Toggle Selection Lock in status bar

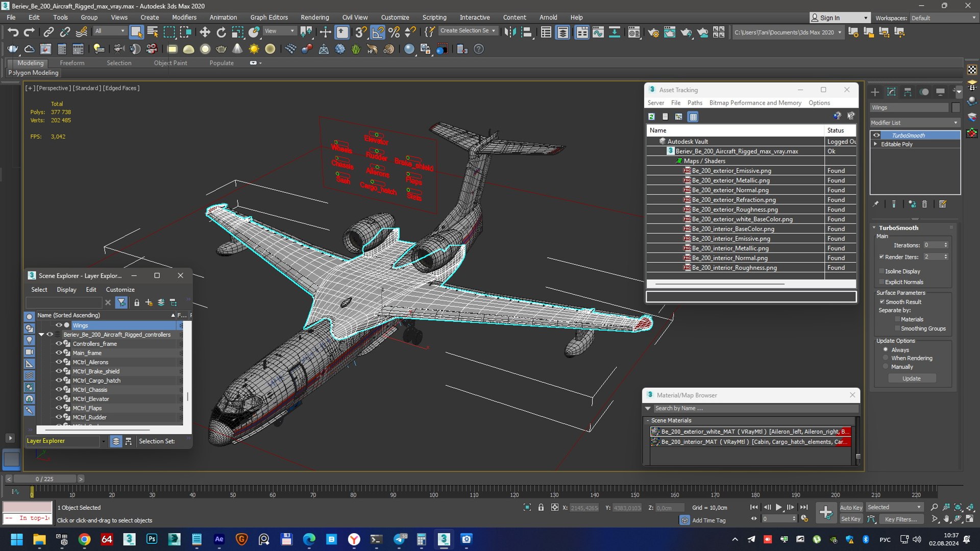click(541, 507)
